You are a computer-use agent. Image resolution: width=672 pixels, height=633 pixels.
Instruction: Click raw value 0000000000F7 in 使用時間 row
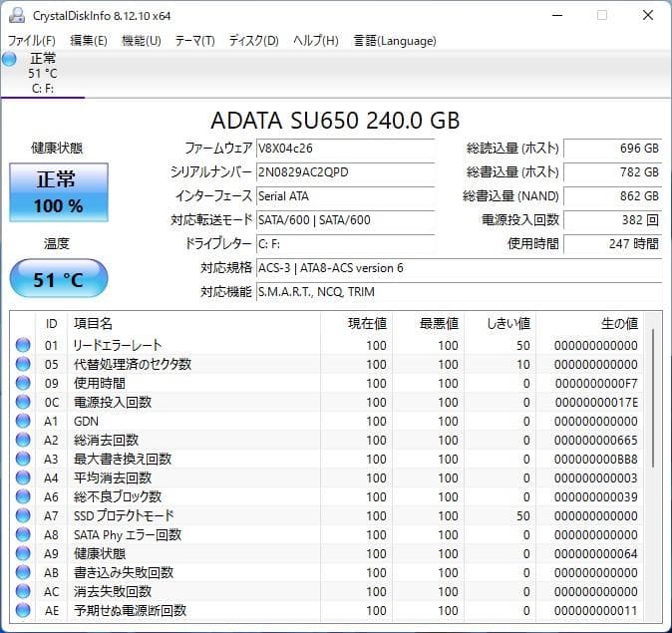[x=596, y=383]
